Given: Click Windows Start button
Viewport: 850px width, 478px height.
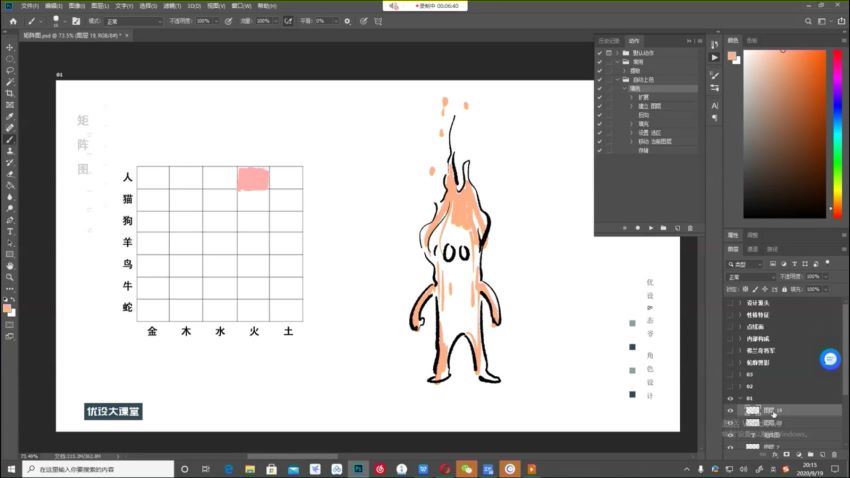Looking at the screenshot, I should click(10, 468).
